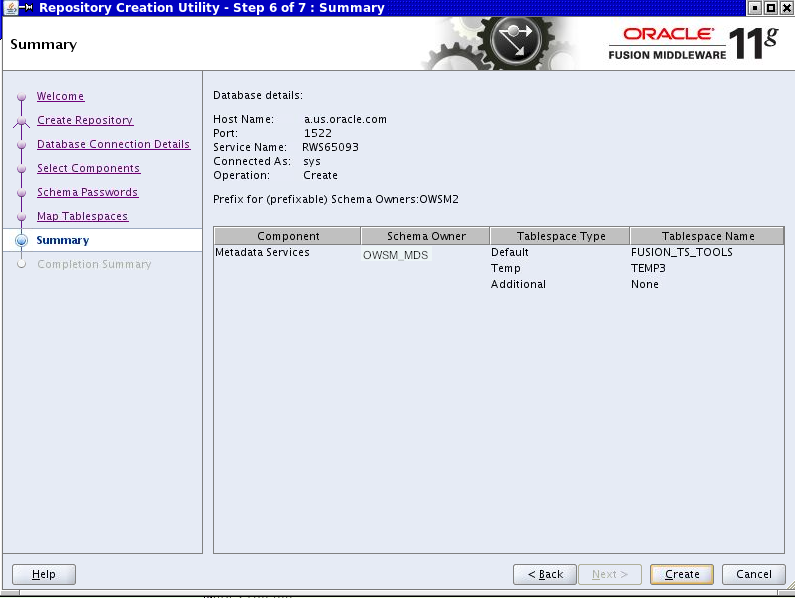Viewport: 795px width, 598px height.
Task: Click the Welcome step link
Action: pyautogui.click(x=60, y=96)
